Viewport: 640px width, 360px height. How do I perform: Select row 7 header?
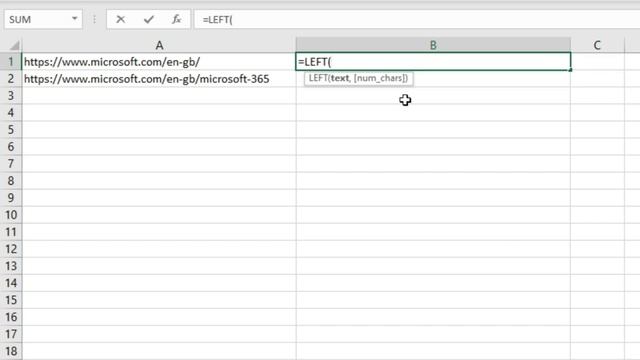tap(11, 164)
